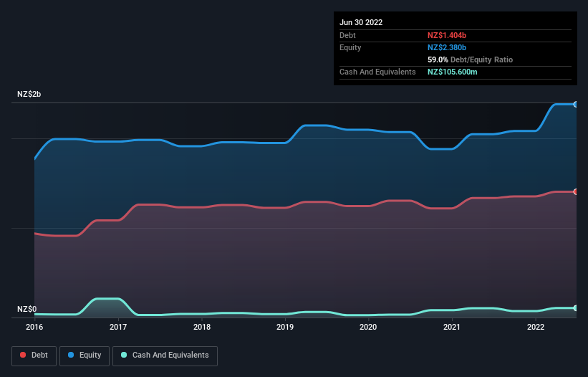Viewport: 588px width, 377px height.
Task: Toggle the Equity legend button
Action: [85, 355]
